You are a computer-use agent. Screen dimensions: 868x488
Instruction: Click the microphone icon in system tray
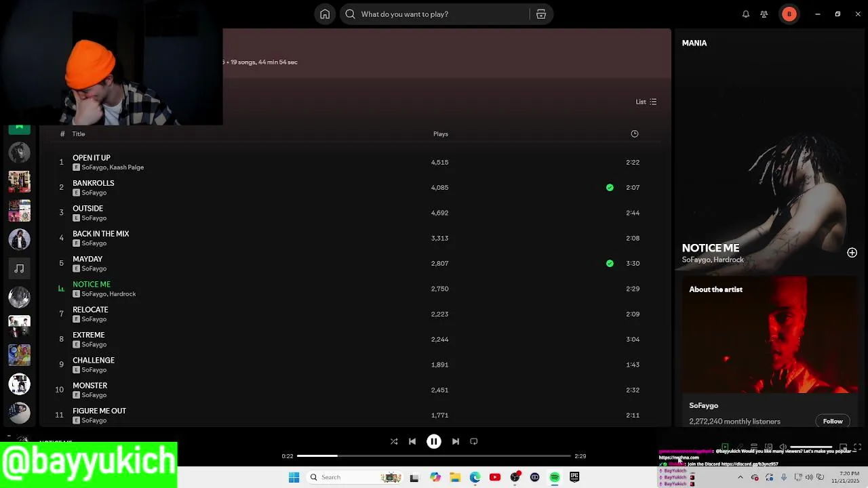click(783, 477)
